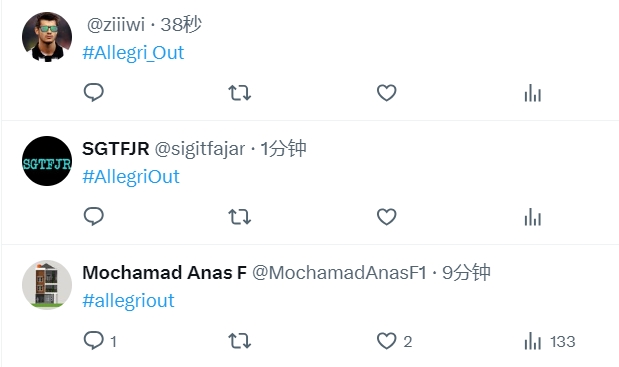Screen dimensions: 619x367
Task: Retweet the @ziiiwi #Allegri_Out post
Action: coord(240,93)
